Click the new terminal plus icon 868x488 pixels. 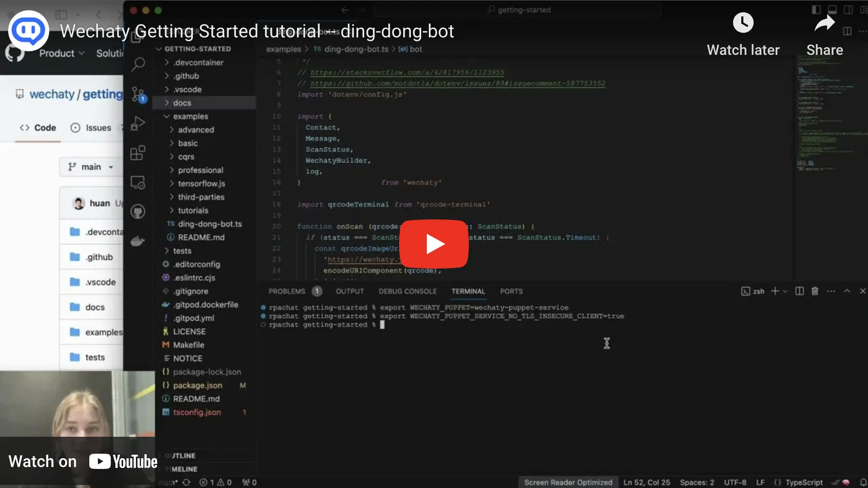[x=775, y=291]
